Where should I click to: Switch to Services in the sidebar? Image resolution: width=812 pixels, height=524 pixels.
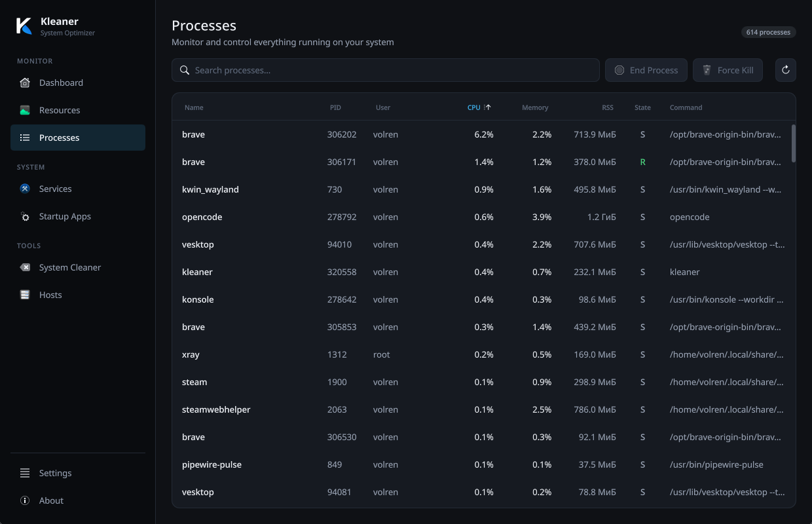[78, 189]
